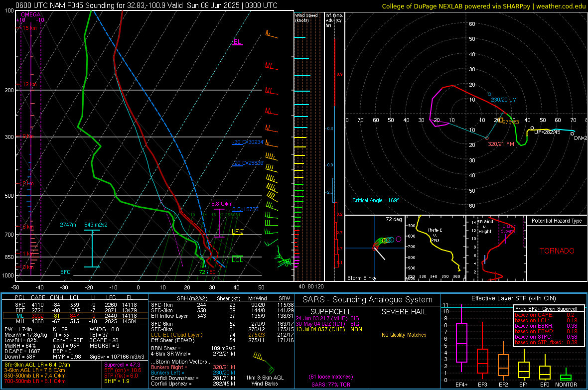The width and height of the screenshot is (588, 390).
Task: Click the Effective Layer STP (with CIN) title
Action: (513, 298)
